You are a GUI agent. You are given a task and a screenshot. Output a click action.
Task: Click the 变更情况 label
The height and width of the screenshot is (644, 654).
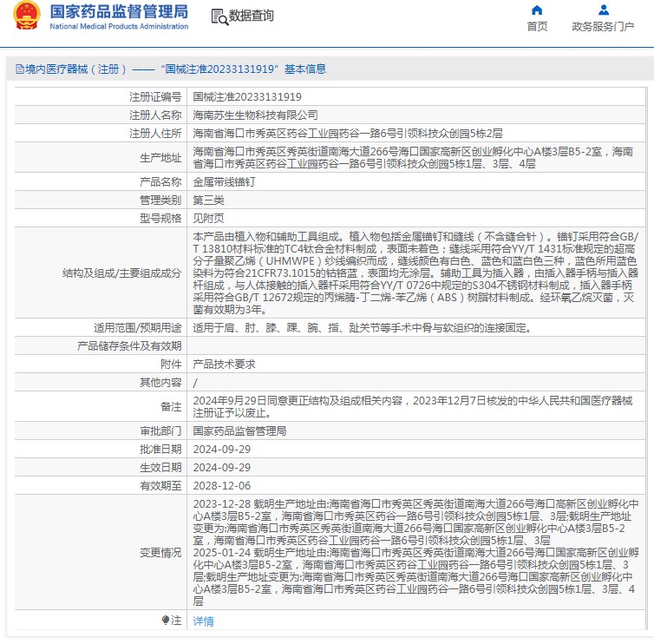(x=160, y=553)
